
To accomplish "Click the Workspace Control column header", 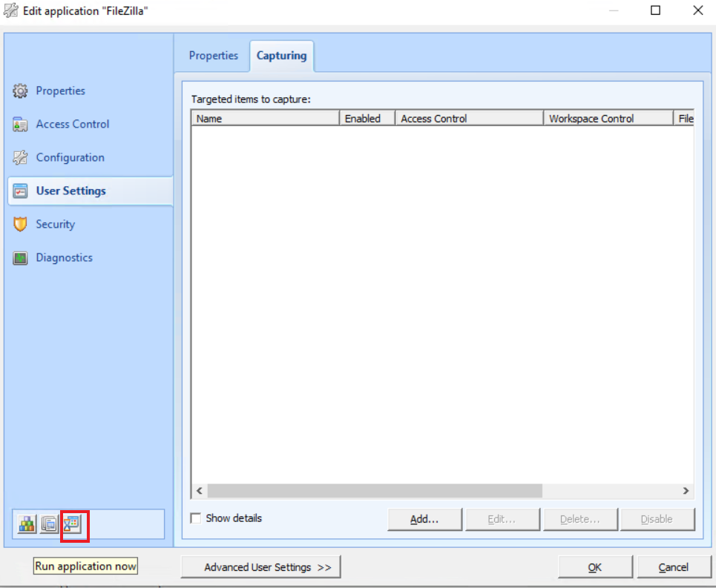I will (608, 119).
